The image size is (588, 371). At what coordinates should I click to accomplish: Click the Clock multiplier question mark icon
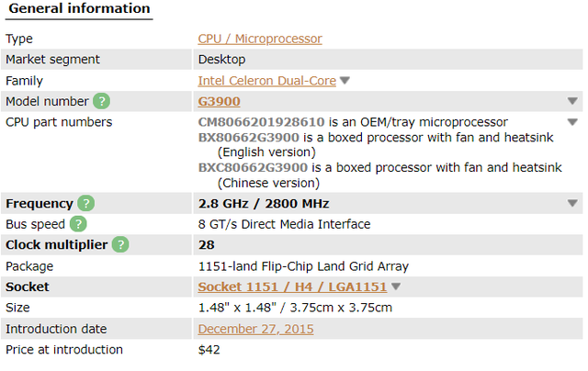pos(120,245)
